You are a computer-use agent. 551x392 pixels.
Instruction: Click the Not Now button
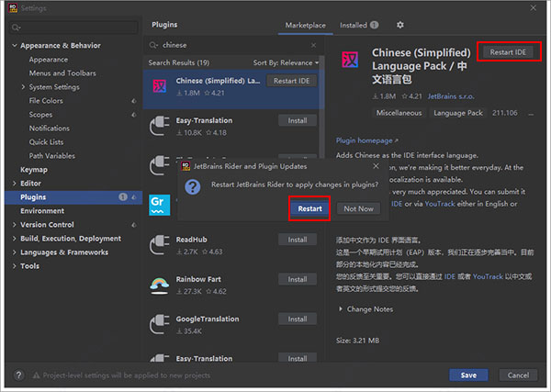(x=358, y=208)
